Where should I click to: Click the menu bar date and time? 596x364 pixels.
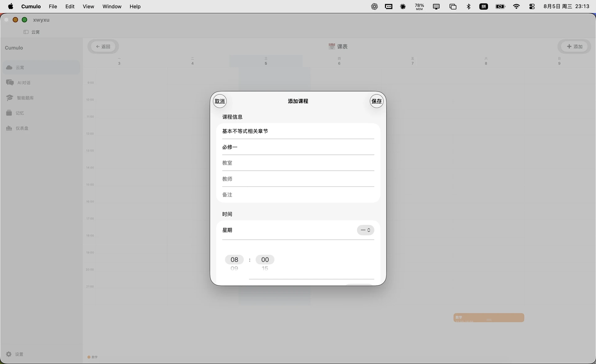(567, 7)
